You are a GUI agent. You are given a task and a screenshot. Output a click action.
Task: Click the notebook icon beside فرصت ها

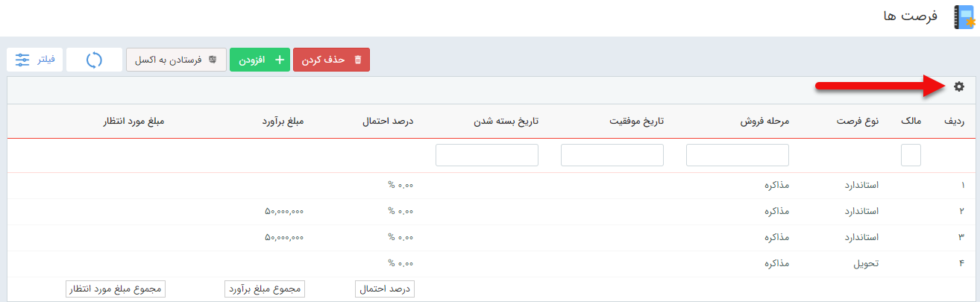(964, 17)
